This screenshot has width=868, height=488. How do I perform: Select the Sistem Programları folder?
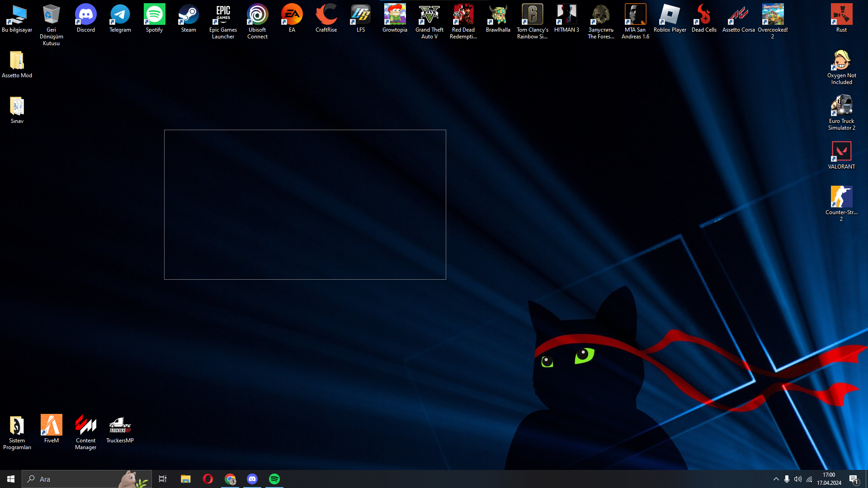tap(17, 432)
